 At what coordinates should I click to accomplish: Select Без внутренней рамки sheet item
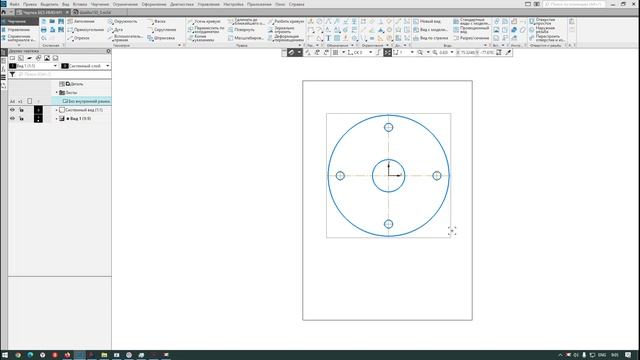point(86,101)
